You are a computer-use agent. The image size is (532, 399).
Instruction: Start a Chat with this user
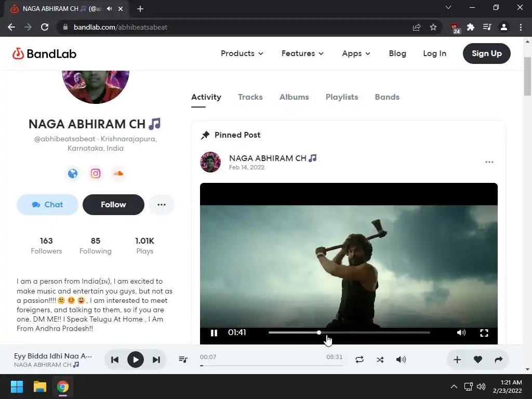(x=47, y=205)
